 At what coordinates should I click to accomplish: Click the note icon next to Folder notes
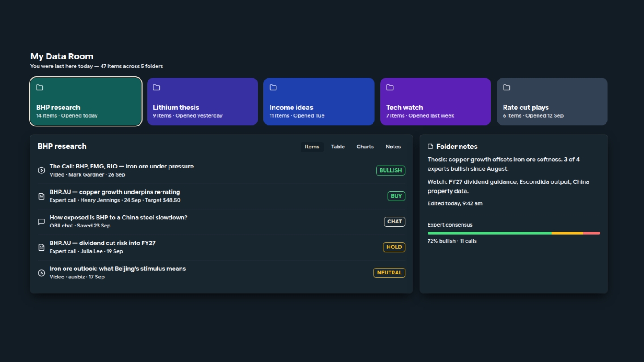[431, 147]
